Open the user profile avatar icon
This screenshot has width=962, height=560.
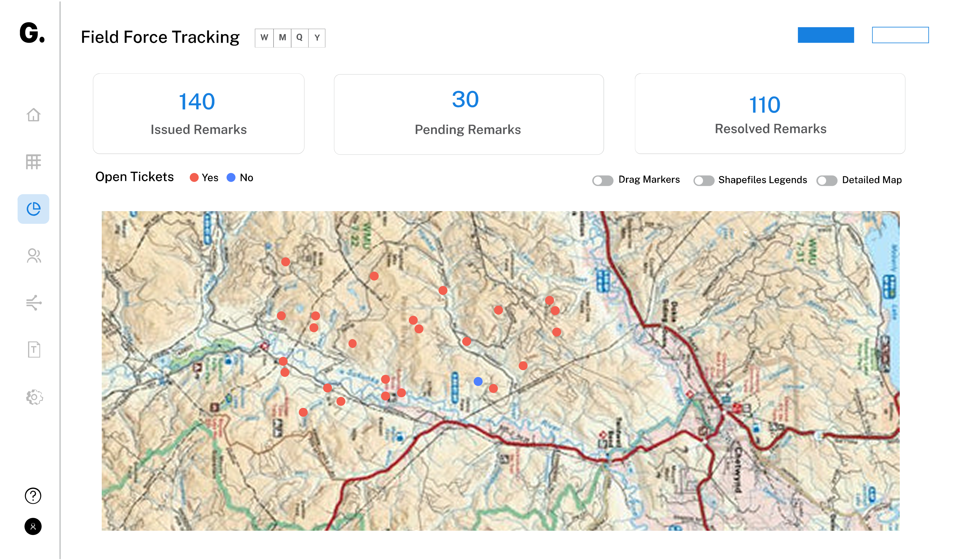coord(33,526)
